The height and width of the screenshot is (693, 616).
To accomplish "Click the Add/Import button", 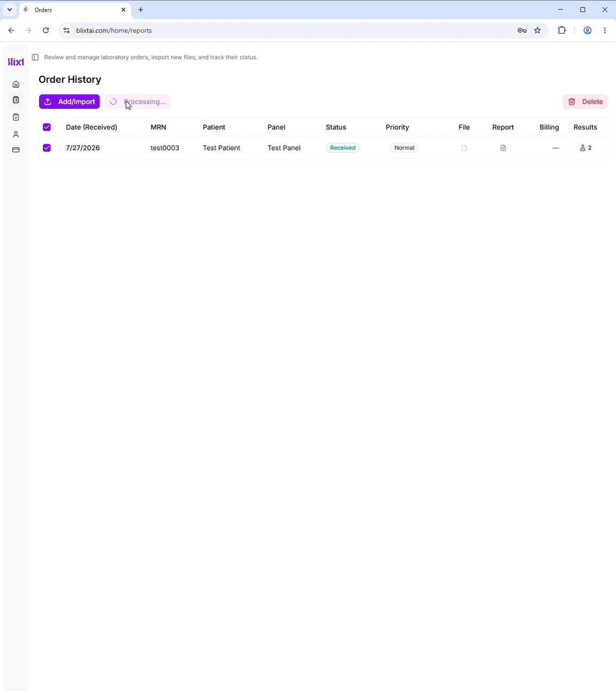I will [70, 102].
